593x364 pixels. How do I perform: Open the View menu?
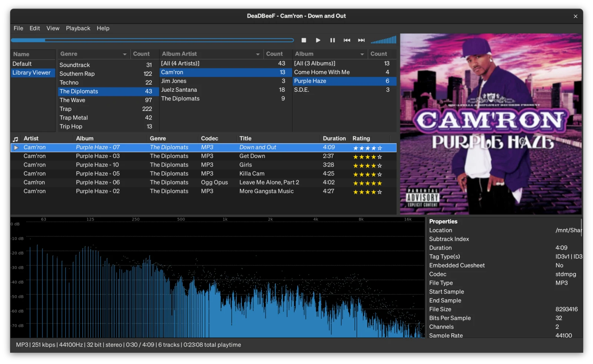pyautogui.click(x=53, y=28)
